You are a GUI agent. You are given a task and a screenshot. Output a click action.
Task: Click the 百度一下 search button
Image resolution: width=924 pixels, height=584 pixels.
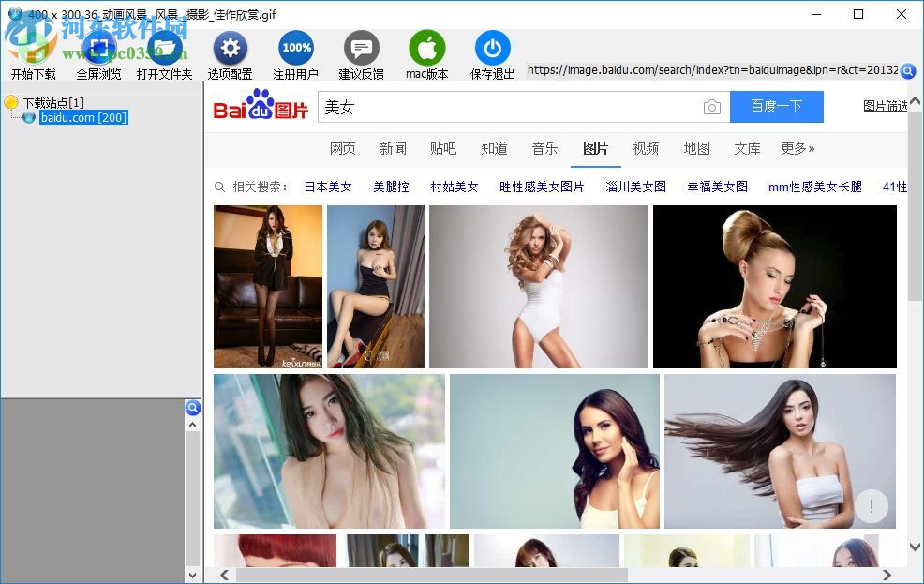point(777,107)
